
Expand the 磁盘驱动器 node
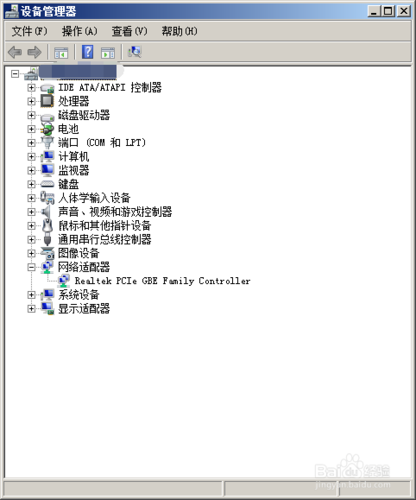point(31,115)
